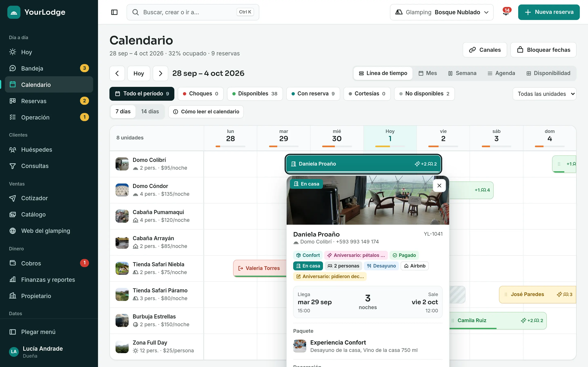
Task: Advance to next week with right chevron
Action: 160,73
